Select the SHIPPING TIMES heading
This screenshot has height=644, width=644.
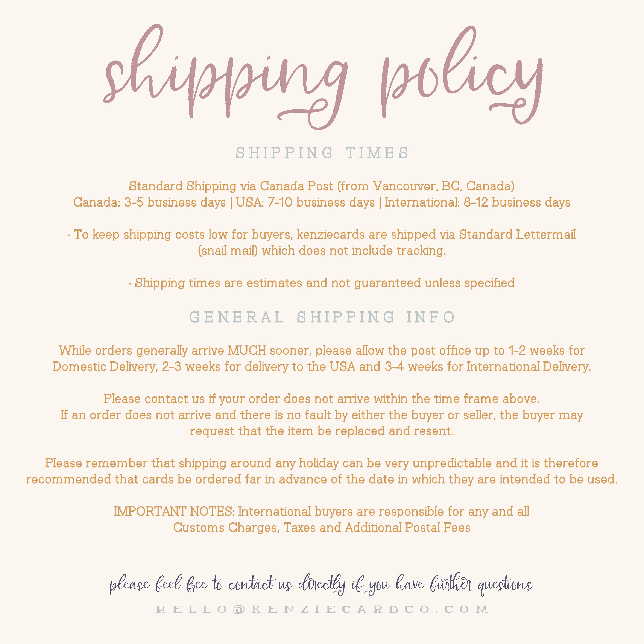point(322,153)
